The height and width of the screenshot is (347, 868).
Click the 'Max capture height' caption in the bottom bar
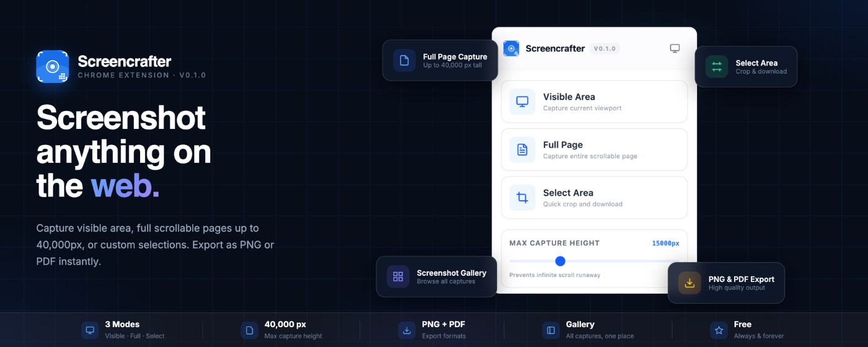[293, 336]
